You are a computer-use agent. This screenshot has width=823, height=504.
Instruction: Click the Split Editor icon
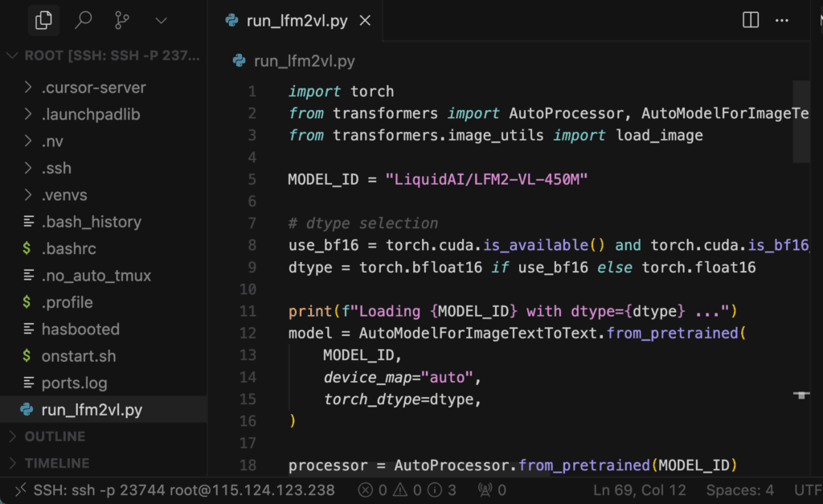click(751, 21)
